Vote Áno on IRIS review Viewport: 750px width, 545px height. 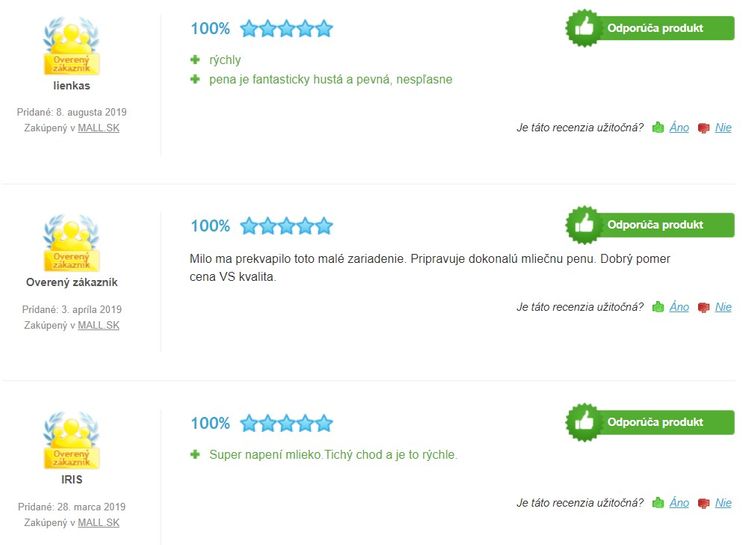coord(679,503)
